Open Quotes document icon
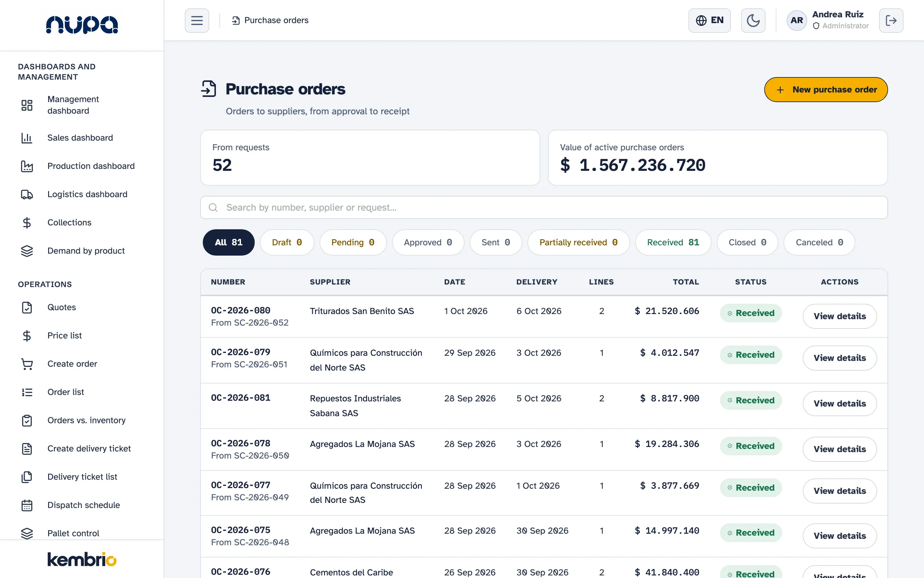This screenshot has height=578, width=924. pyautogui.click(x=27, y=307)
